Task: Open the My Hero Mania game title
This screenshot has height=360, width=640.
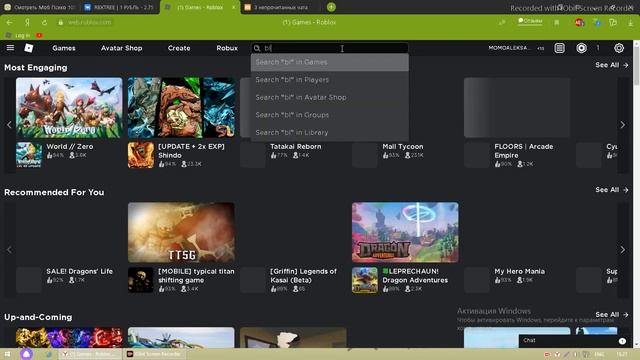Action: click(x=519, y=271)
